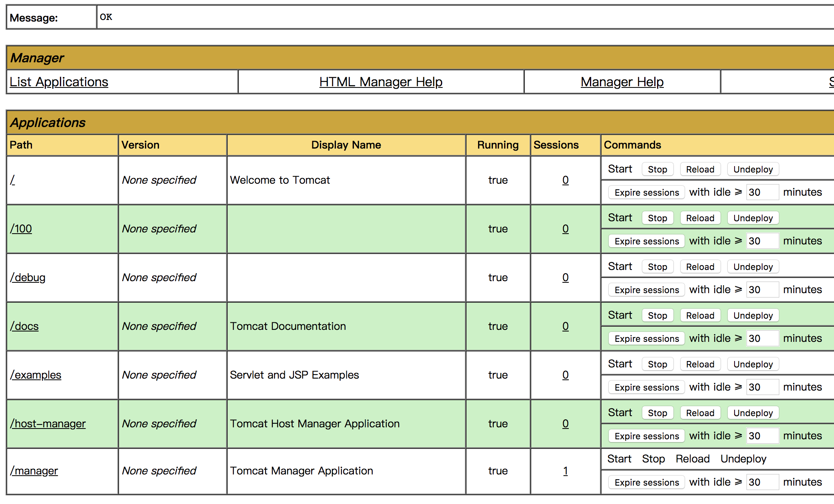Click the /host-manager path link
The height and width of the screenshot is (504, 834).
click(x=48, y=424)
